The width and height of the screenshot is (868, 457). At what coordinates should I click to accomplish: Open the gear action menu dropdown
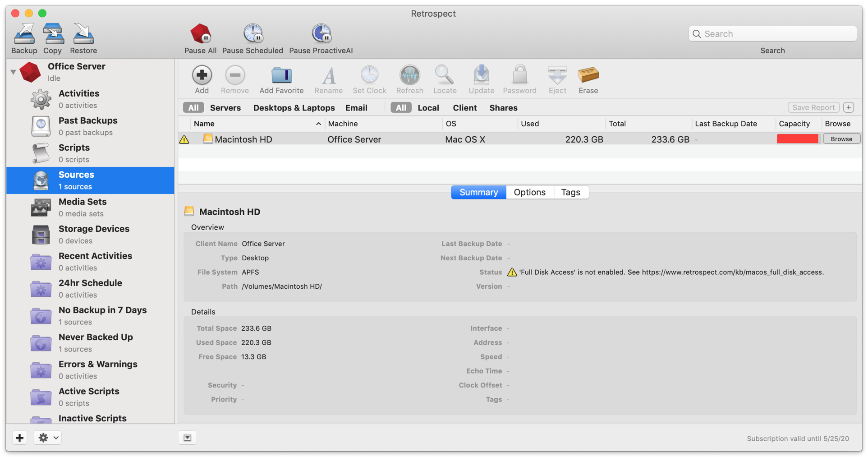coord(47,437)
